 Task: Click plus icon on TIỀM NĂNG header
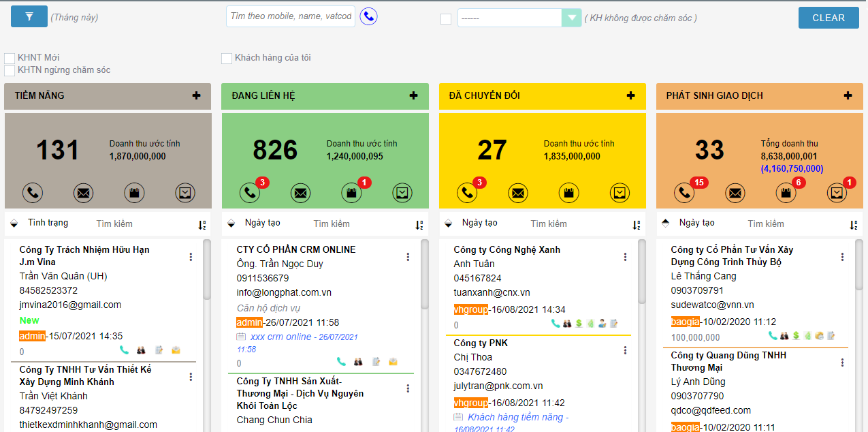[x=196, y=96]
